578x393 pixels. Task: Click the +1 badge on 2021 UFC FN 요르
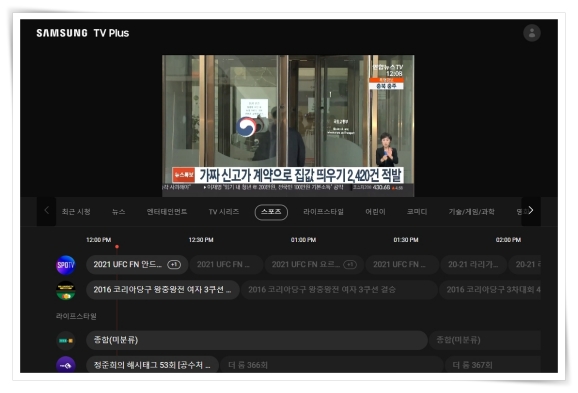click(x=350, y=265)
